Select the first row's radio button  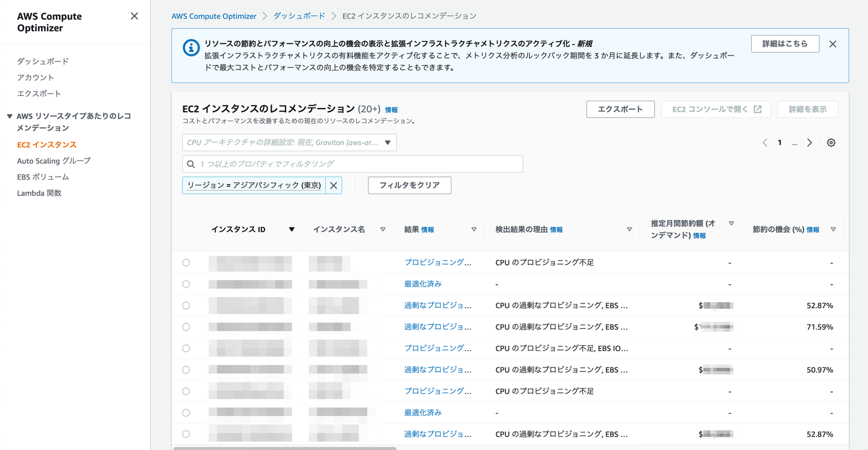[186, 262]
